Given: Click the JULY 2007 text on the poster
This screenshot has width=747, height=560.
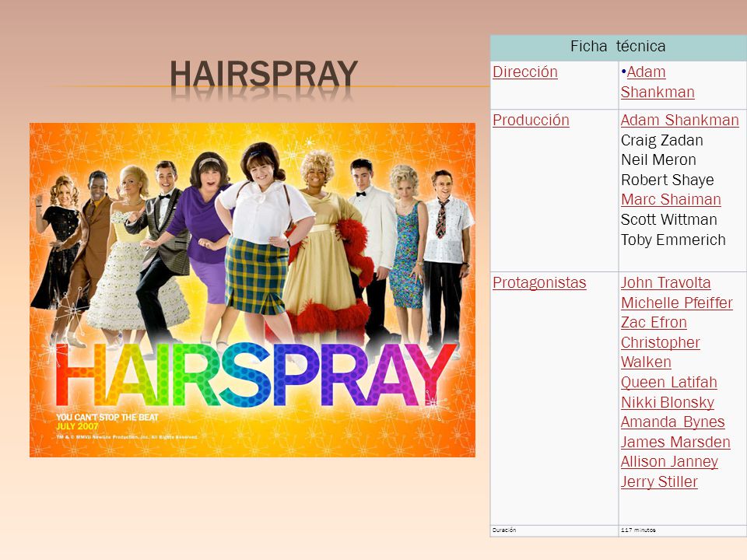Looking at the screenshot, I should (x=77, y=426).
